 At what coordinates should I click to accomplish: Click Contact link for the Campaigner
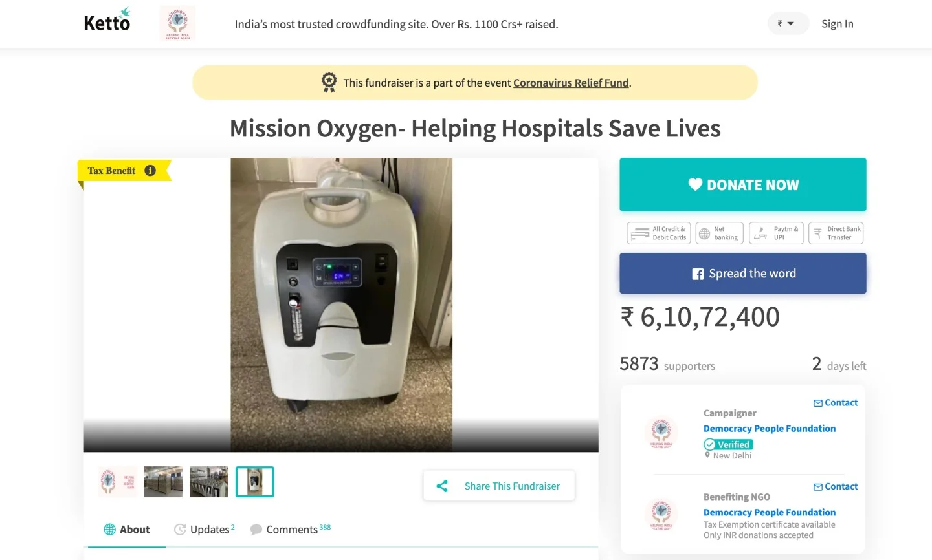point(836,403)
